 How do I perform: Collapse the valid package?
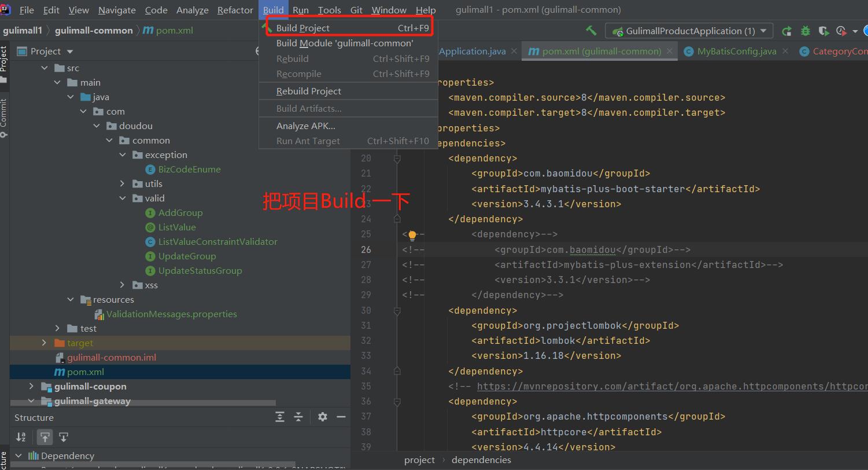122,198
